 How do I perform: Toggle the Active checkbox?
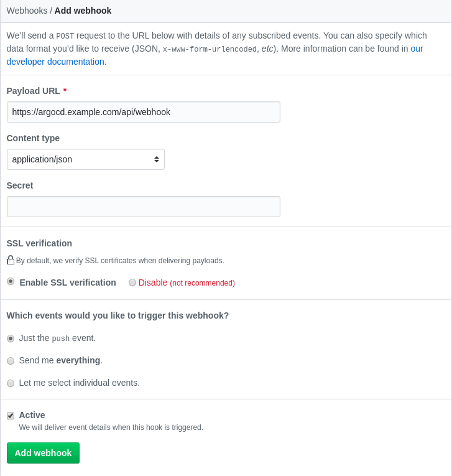point(11,416)
